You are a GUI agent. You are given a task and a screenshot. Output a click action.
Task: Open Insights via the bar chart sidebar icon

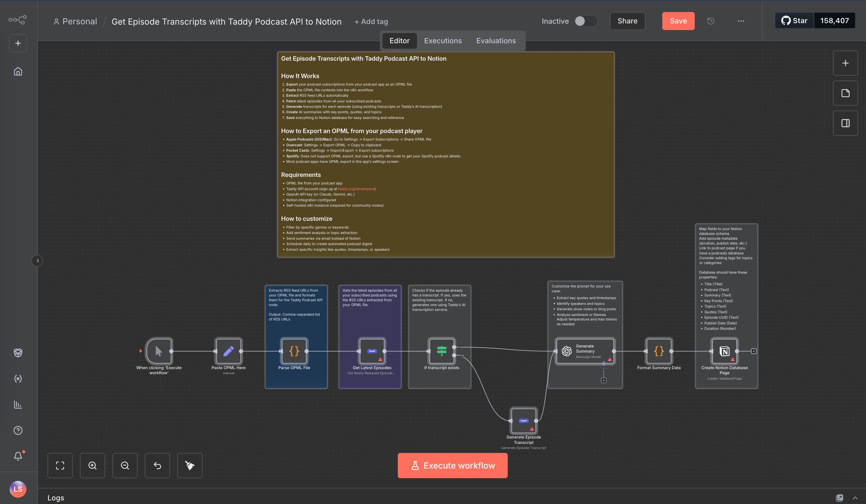(x=18, y=405)
